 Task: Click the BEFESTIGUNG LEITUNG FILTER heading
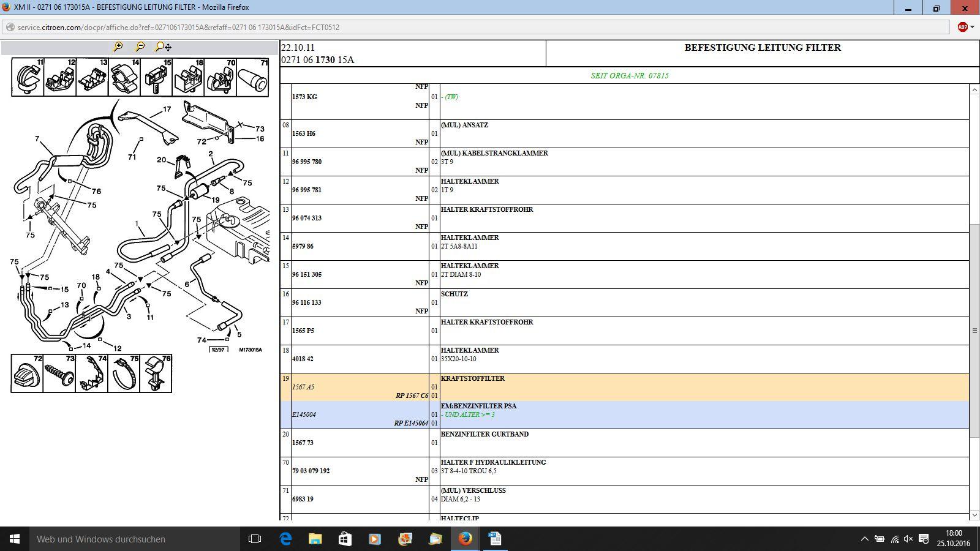point(763,48)
